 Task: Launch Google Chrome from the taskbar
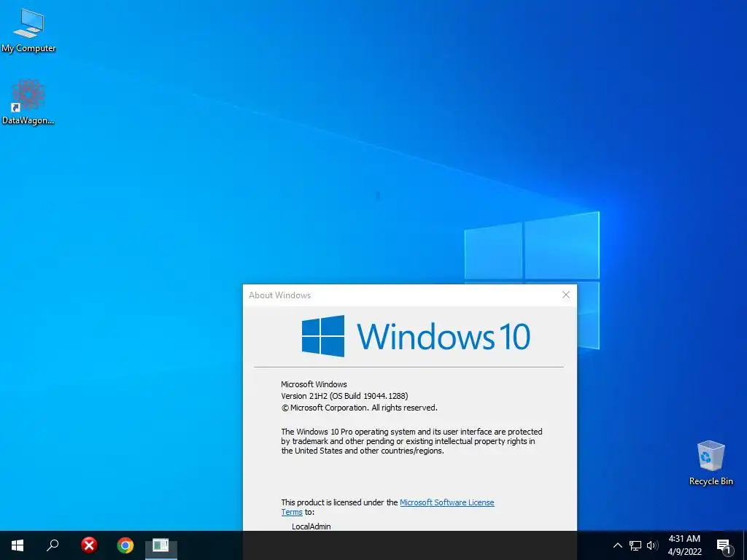125,545
